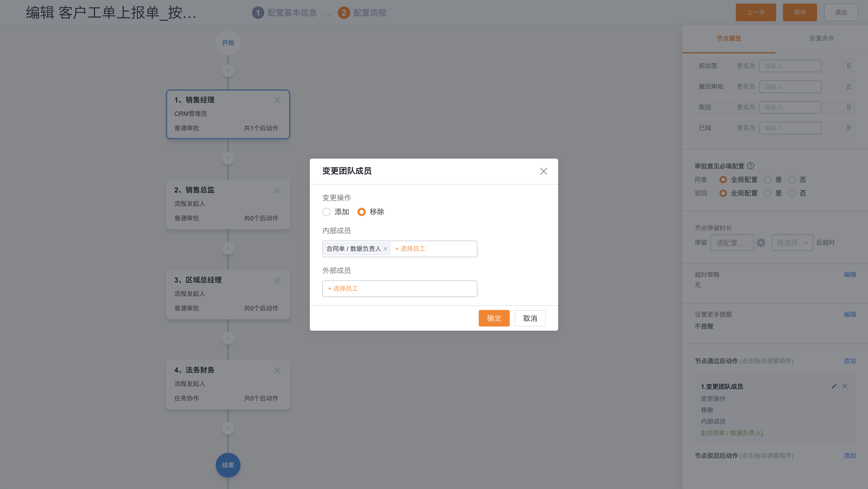Click the 前加签 rename input
The height and width of the screenshot is (489, 868).
[x=790, y=66]
